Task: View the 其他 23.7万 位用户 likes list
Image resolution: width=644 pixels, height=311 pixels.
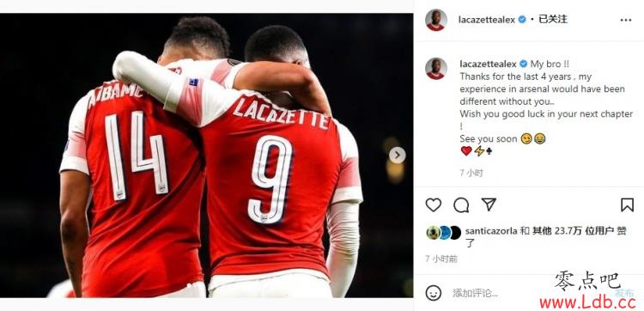Action: coord(573,231)
